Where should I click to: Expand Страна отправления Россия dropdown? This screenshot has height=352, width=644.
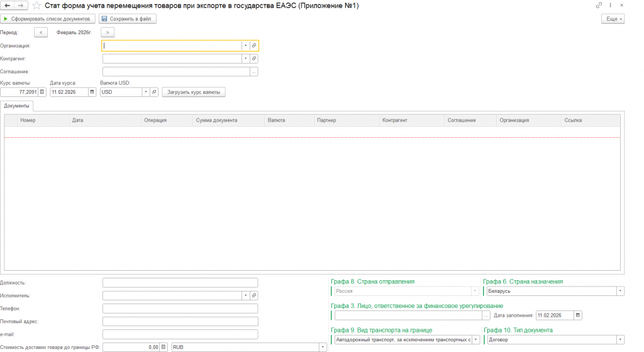click(475, 291)
